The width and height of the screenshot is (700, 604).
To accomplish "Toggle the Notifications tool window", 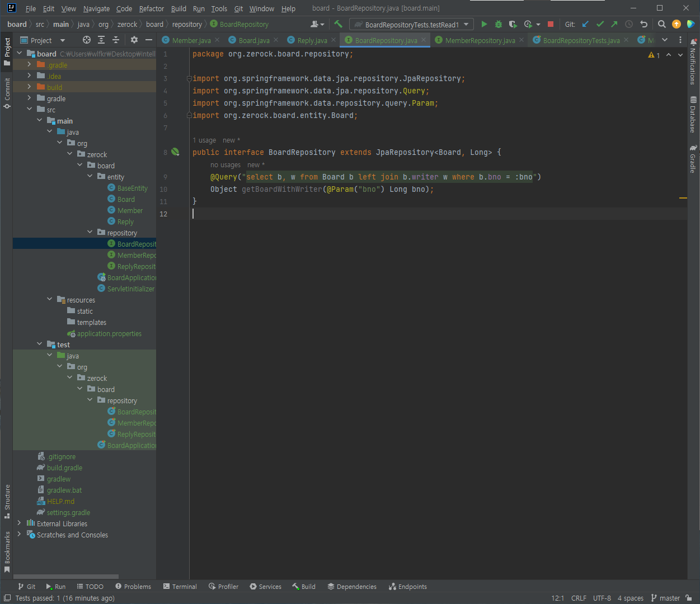I will point(693,62).
